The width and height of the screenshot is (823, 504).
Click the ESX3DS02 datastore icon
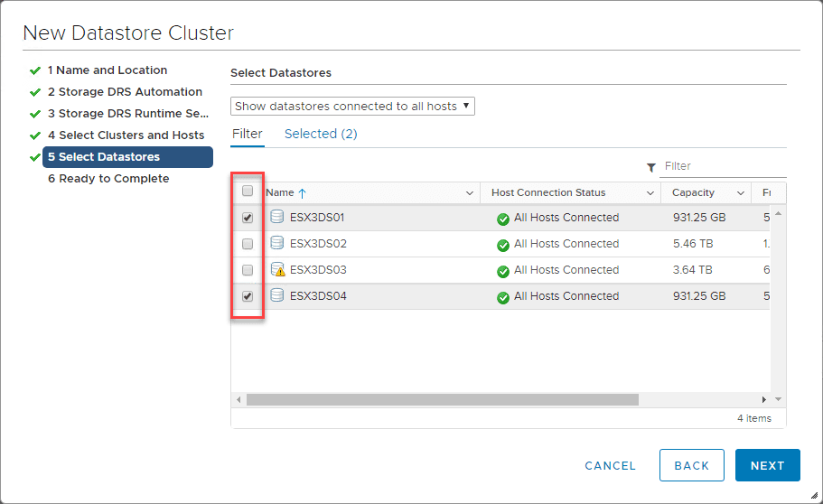[277, 244]
